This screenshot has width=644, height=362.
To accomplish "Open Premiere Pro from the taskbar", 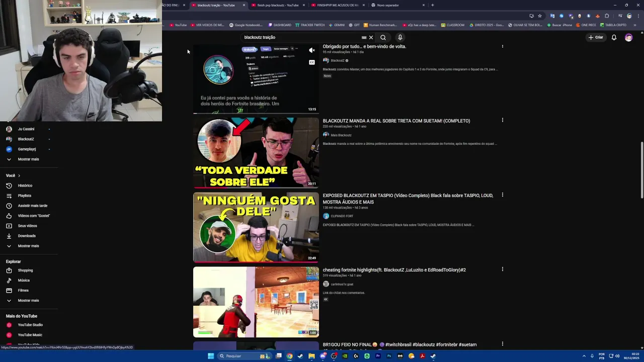I will [x=378, y=356].
